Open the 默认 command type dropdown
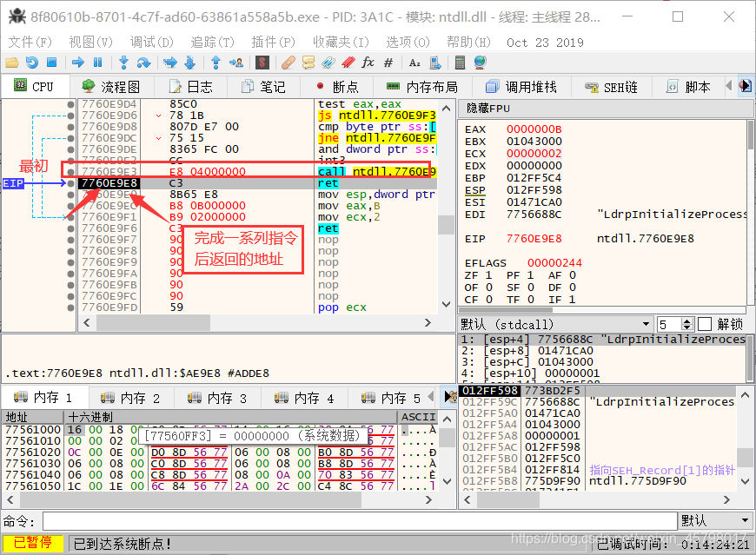Screen dimensions: 756x555 click(x=715, y=521)
